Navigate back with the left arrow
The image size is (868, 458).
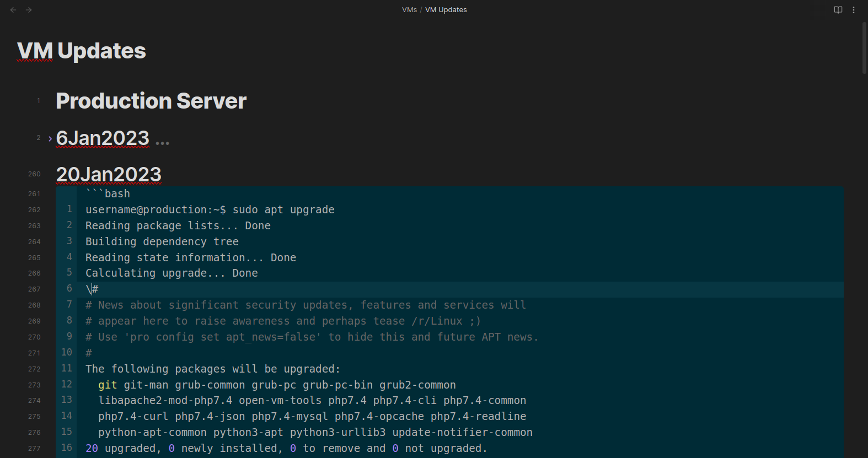click(13, 10)
